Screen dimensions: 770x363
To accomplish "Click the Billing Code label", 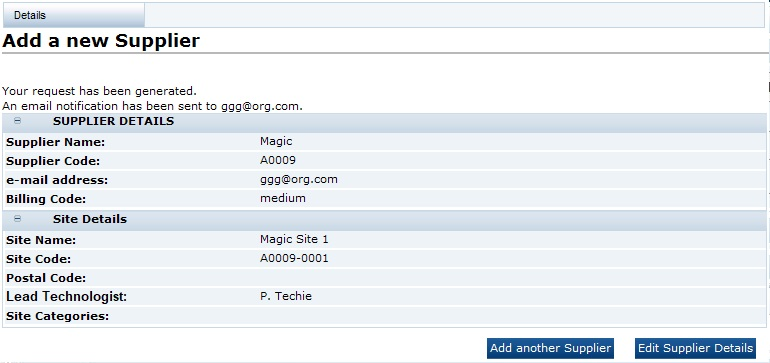I will coord(46,199).
